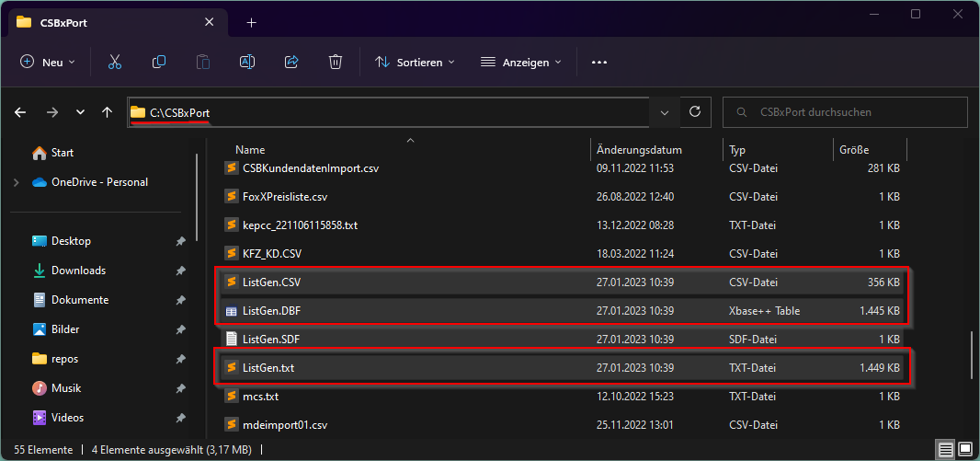
Task: Click the C:\CSBxPort address path
Action: pos(179,112)
